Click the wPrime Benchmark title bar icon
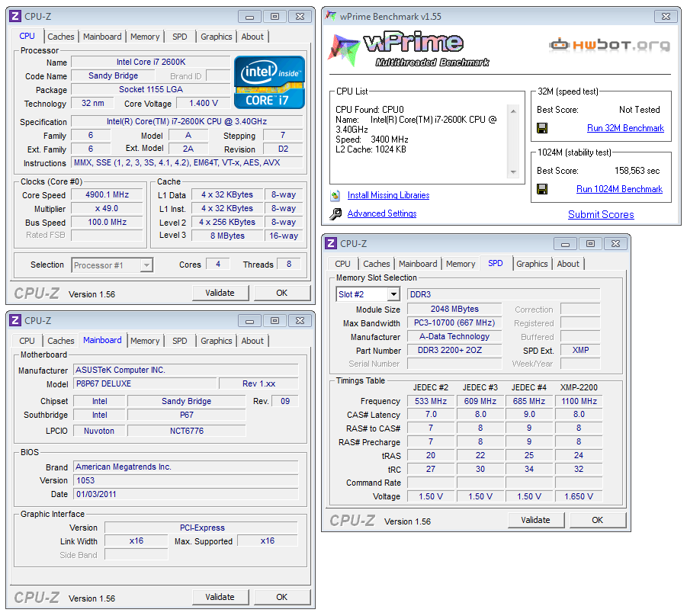The width and height of the screenshot is (687, 616). (331, 16)
